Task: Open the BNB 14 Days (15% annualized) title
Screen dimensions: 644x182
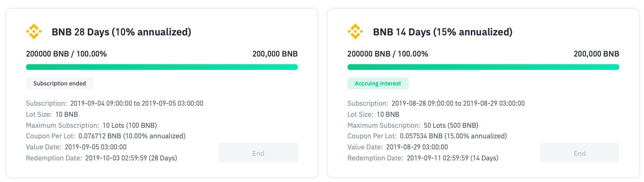Action: pyautogui.click(x=442, y=32)
